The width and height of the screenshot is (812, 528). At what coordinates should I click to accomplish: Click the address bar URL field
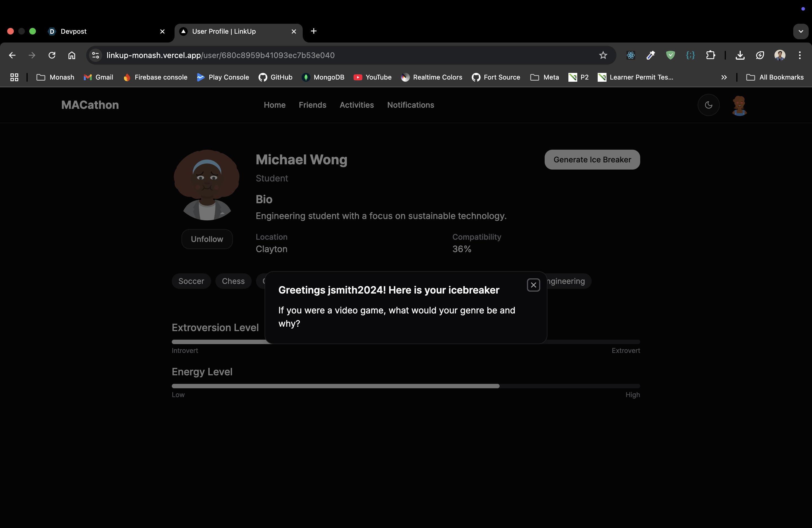point(341,55)
